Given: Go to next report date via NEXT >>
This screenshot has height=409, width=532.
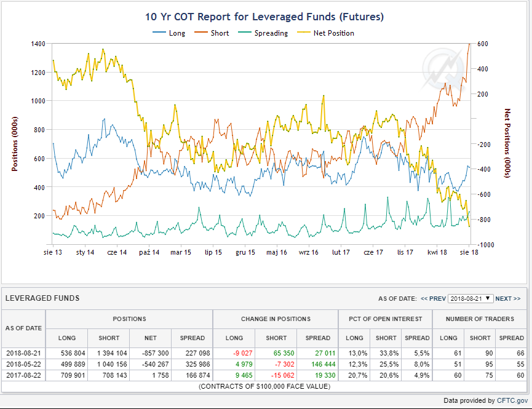Looking at the screenshot, I should point(508,299).
